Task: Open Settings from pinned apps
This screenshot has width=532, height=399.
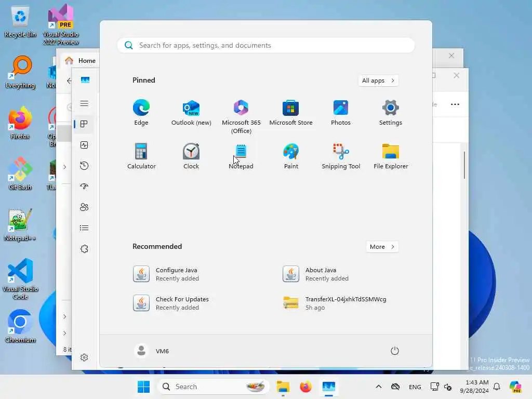Action: [x=391, y=113]
